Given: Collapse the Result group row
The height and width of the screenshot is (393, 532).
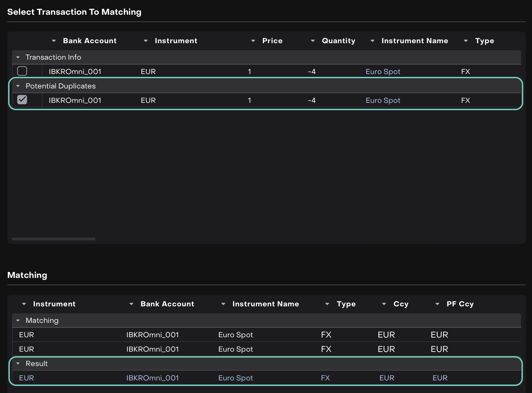Looking at the screenshot, I should coord(18,364).
